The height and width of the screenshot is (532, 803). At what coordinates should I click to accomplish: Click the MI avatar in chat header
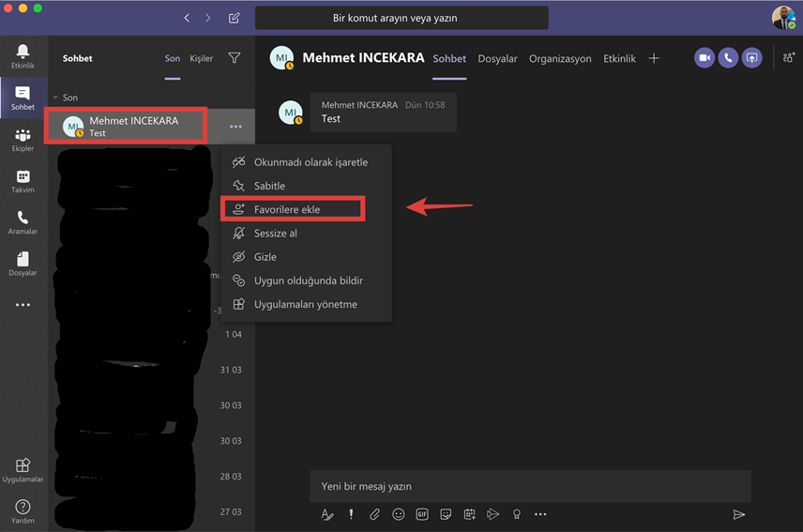(281, 58)
